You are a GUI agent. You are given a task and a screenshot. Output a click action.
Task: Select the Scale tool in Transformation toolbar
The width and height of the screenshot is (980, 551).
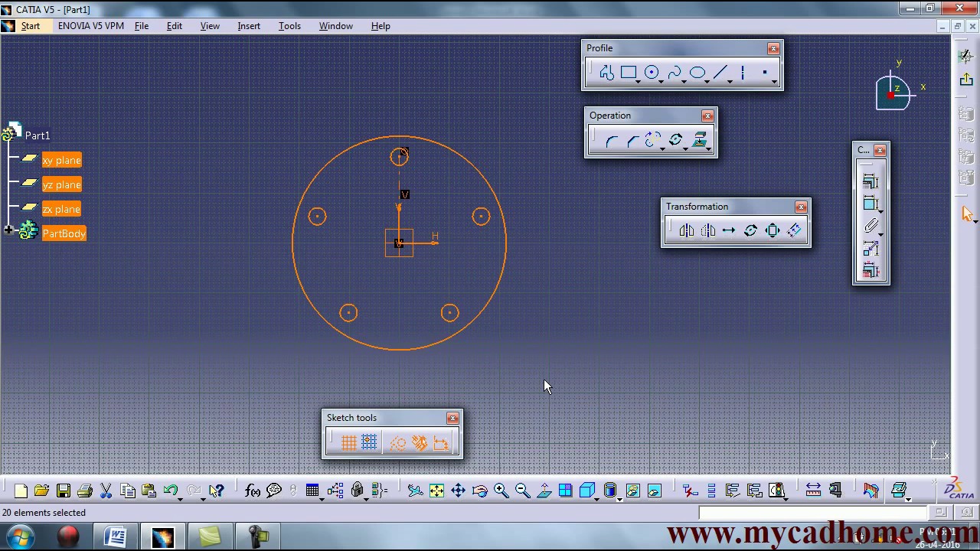(x=772, y=231)
